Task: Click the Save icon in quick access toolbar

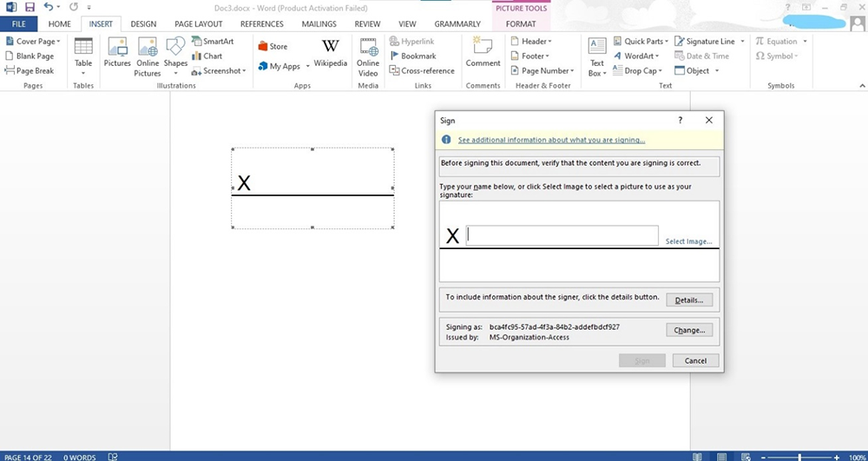Action: click(x=29, y=7)
